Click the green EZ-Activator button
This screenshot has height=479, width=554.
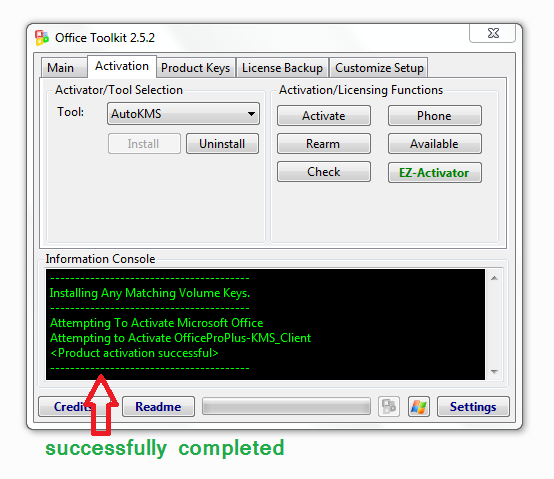[434, 172]
